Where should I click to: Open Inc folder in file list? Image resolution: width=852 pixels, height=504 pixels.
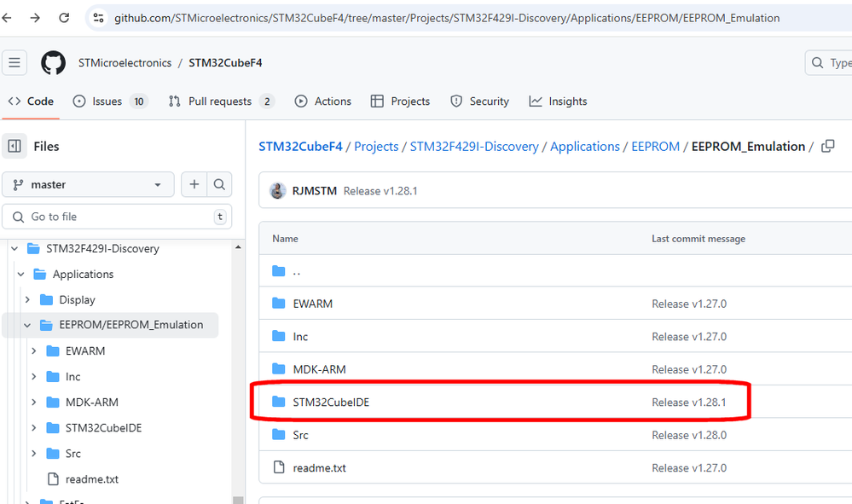300,337
